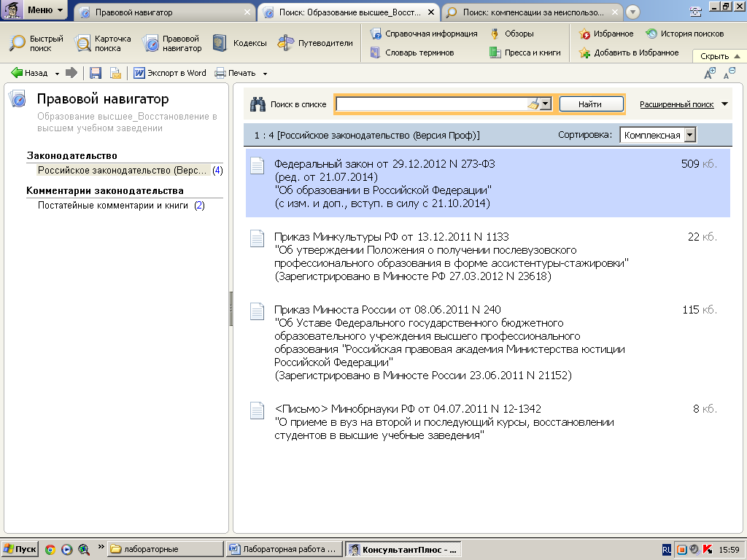Open Обзоры section
Image resolution: width=747 pixels, height=560 pixels.
pyautogui.click(x=511, y=34)
